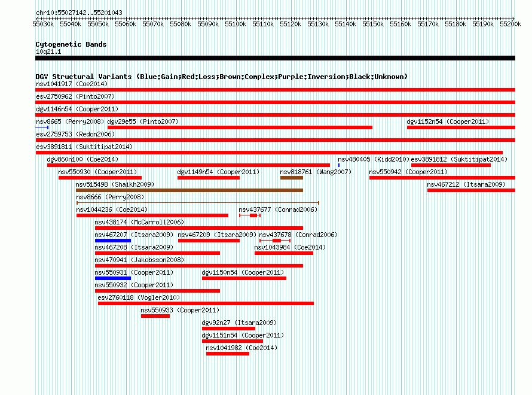Click the esv2760118 (Vogler2010) label
This screenshot has width=532, height=395.
coord(139,297)
